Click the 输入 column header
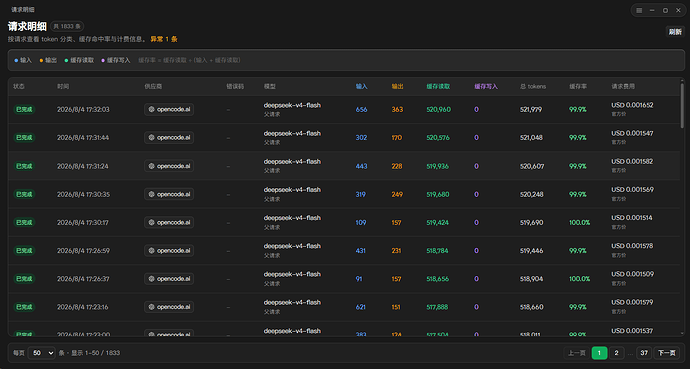Viewport: 690px width, 369px height. tap(361, 86)
